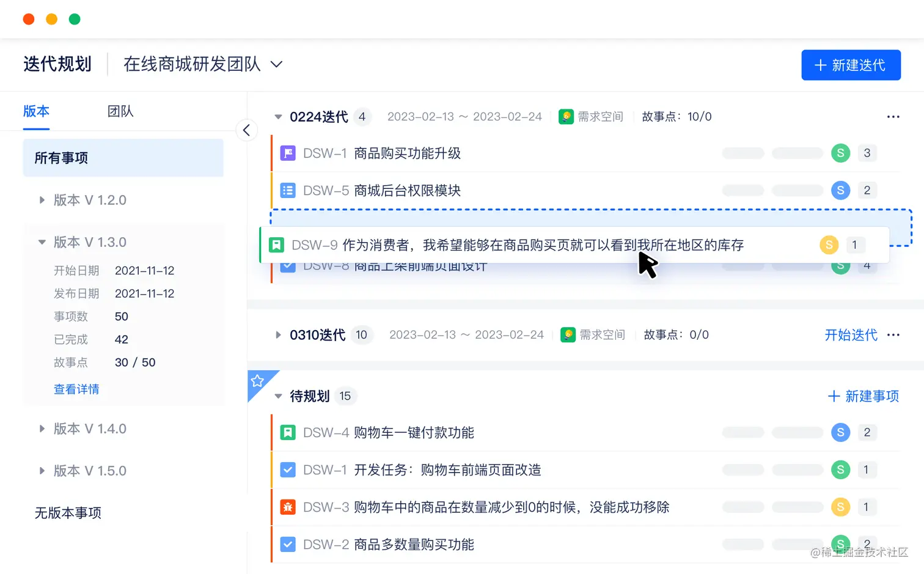Click the 需求空间 label in 0310迭代 header

point(602,335)
